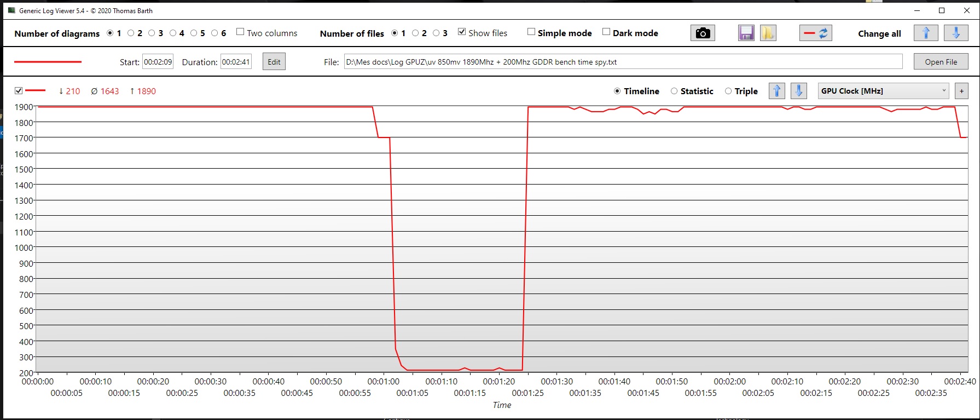Select 1 diagram radio button
Viewport: 980px width, 420px height.
[110, 33]
